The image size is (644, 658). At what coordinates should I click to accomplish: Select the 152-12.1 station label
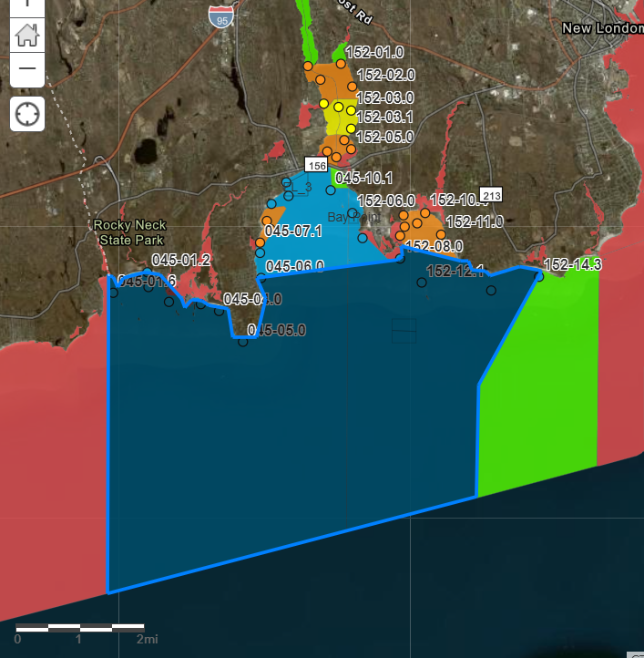(x=455, y=271)
